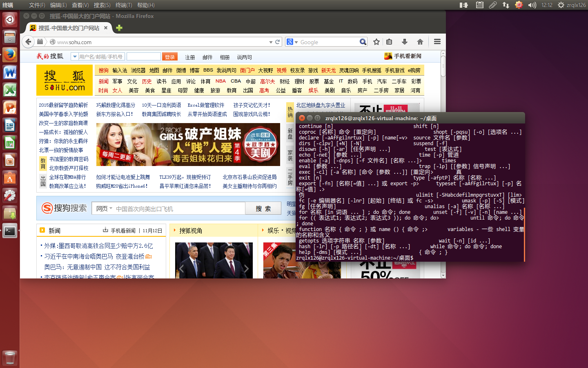Viewport: 588px width, 368px height.
Task: Close the 搜狐 tab
Action: 105,28
